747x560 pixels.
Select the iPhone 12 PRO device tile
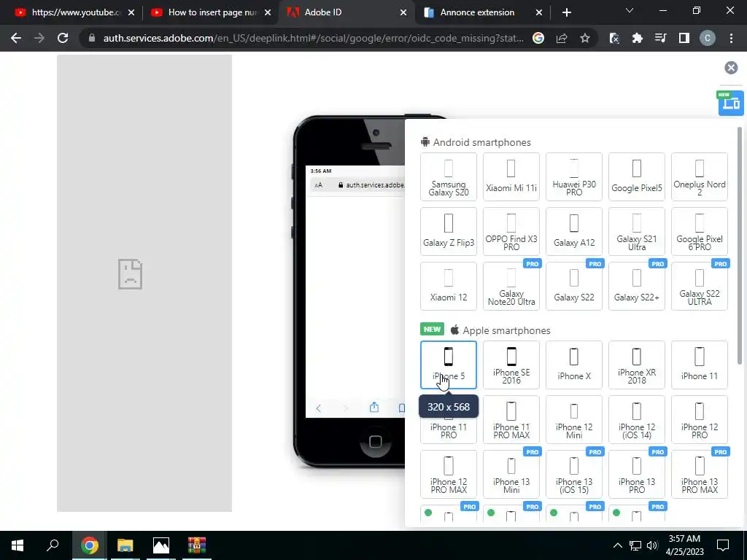[x=700, y=419]
